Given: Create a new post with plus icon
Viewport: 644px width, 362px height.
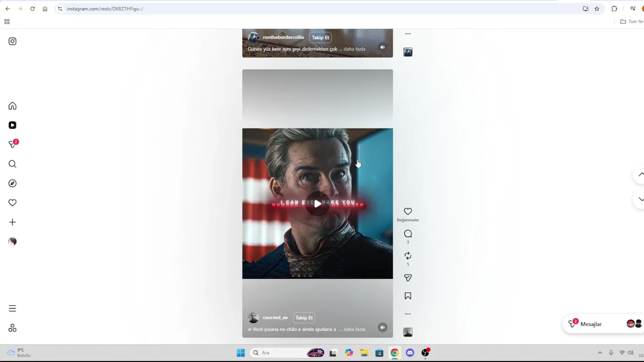Looking at the screenshot, I should pos(13,222).
